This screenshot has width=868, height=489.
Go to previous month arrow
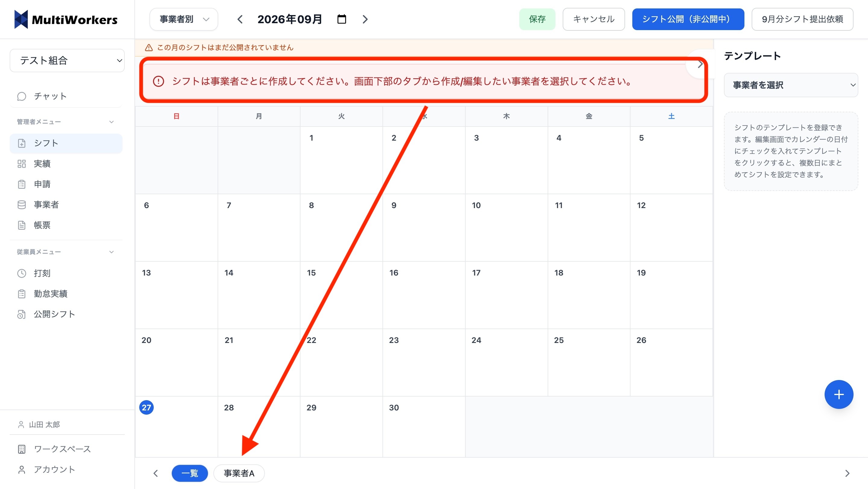tap(240, 19)
